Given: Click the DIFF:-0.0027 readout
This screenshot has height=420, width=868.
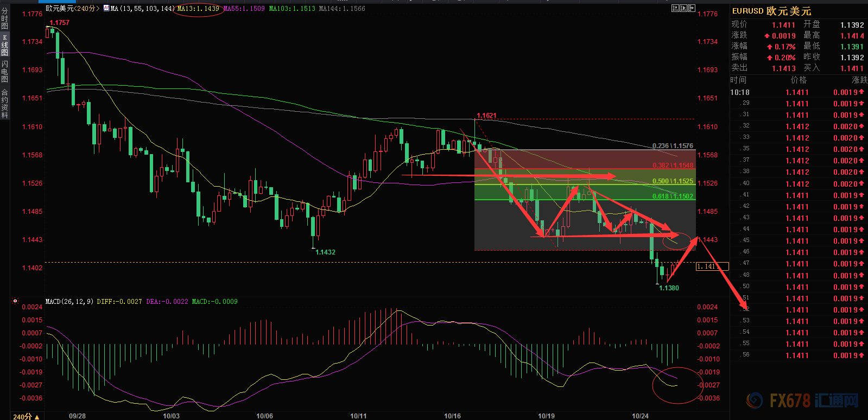Looking at the screenshot, I should [119, 301].
